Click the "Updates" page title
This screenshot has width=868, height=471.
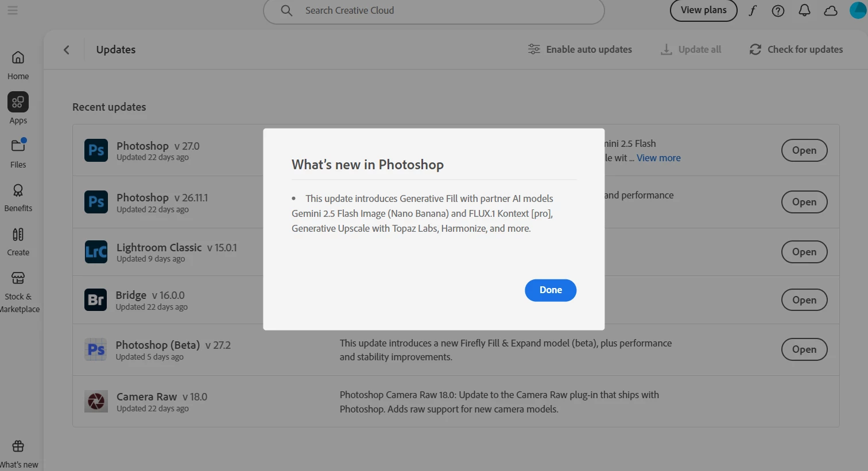[x=116, y=50]
